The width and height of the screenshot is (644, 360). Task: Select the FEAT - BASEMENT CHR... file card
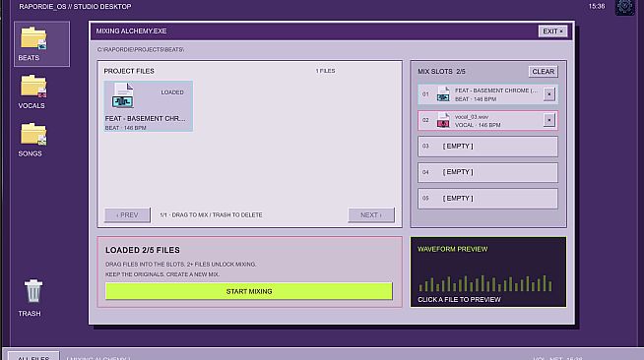(x=149, y=106)
